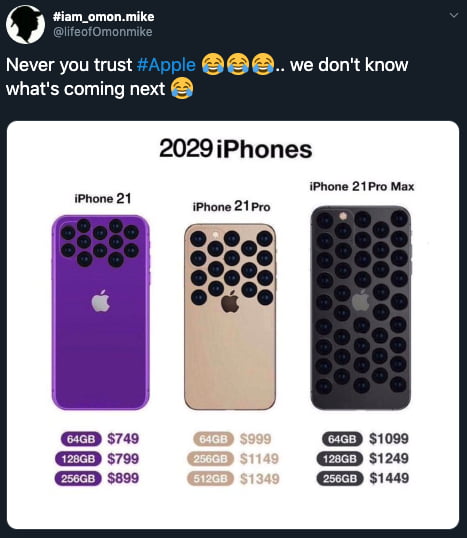The image size is (467, 538).
Task: Click the iPhone 21 Pro Max title
Action: point(362,187)
